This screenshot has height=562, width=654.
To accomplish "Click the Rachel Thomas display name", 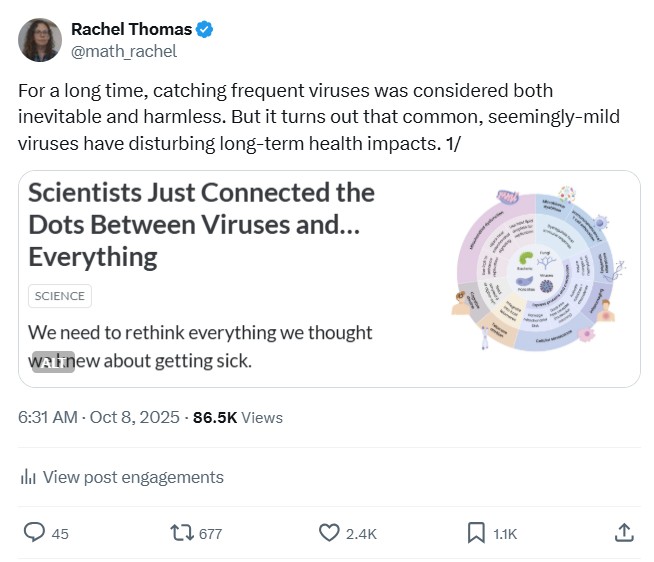I will point(132,30).
